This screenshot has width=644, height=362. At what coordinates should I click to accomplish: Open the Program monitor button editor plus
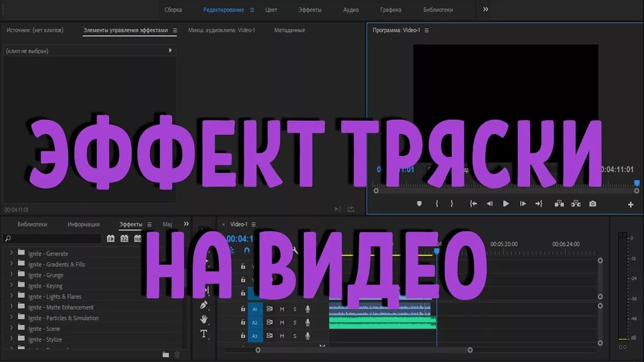[630, 204]
